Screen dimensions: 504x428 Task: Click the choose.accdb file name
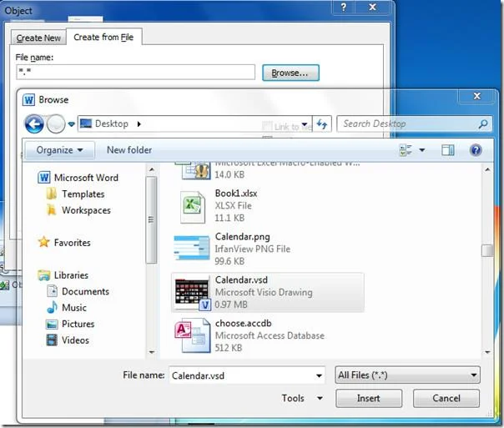tap(244, 323)
